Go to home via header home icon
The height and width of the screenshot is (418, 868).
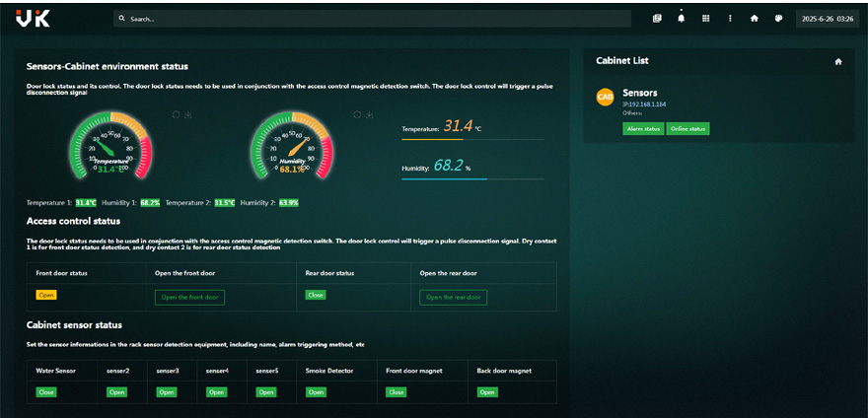[755, 18]
